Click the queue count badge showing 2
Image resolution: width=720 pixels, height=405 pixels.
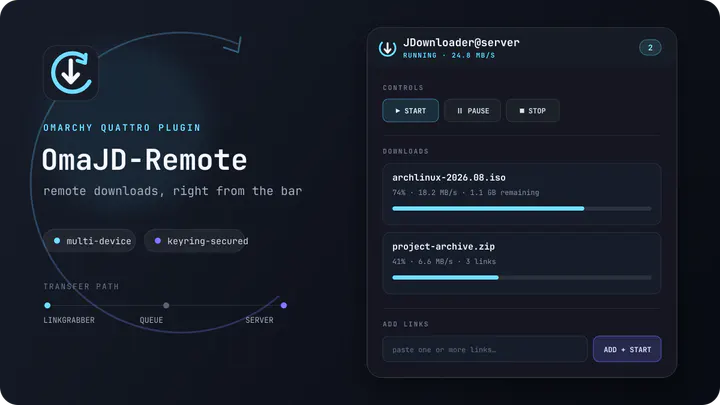tap(650, 48)
